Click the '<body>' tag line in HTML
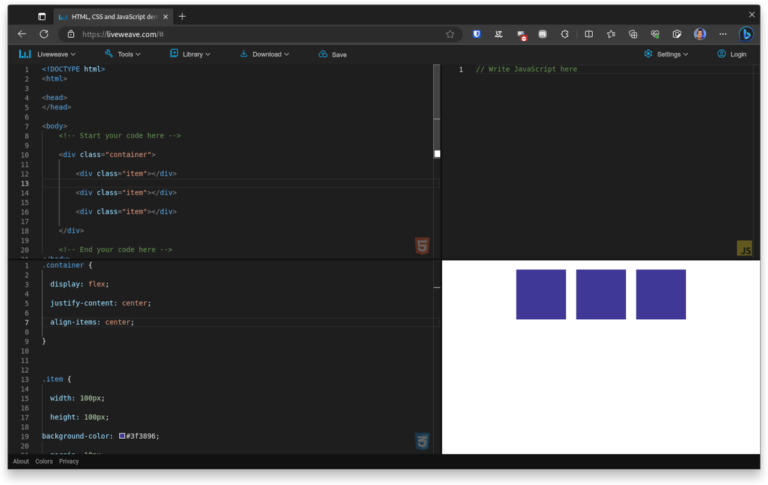Viewport: 768px width, 485px height. (54, 126)
